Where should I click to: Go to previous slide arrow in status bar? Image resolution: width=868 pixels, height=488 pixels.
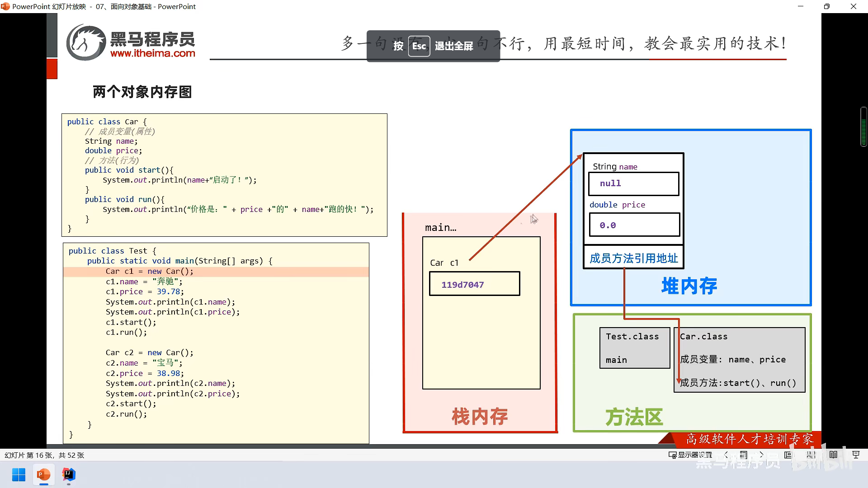(726, 455)
